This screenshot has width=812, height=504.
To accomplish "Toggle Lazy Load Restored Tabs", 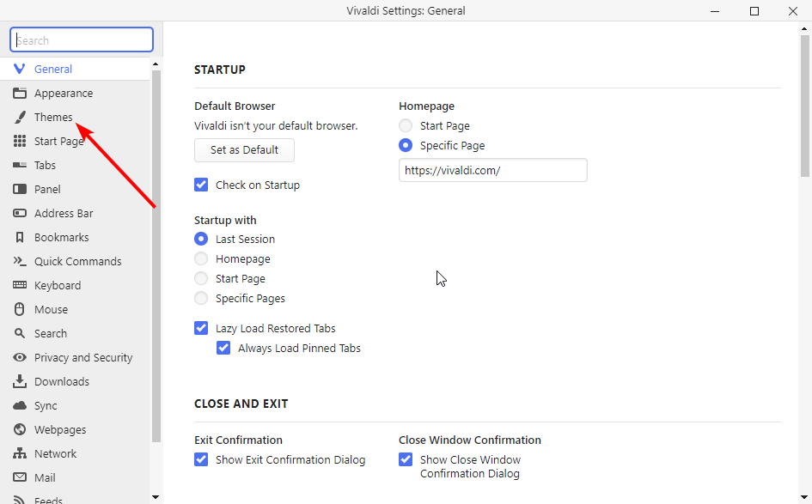I will click(x=201, y=328).
